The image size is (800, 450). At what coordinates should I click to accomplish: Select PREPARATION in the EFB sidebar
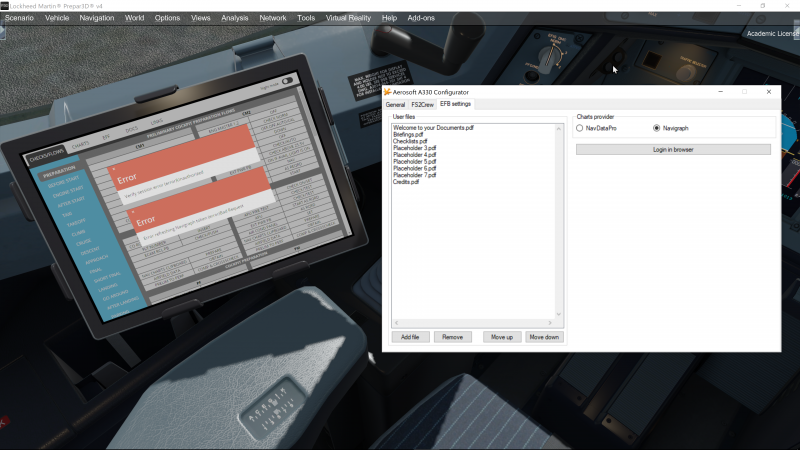coord(59,171)
